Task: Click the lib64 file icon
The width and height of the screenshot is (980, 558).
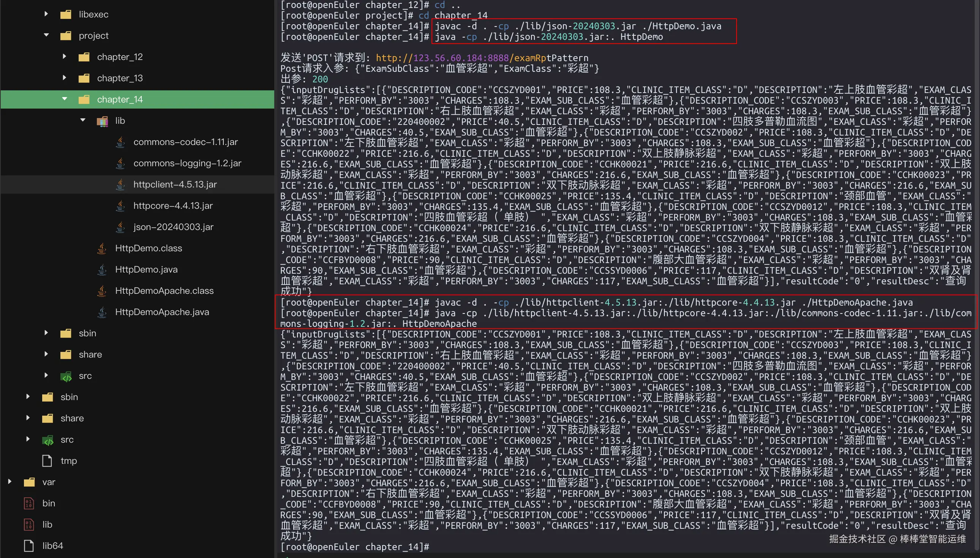Action: (29, 546)
